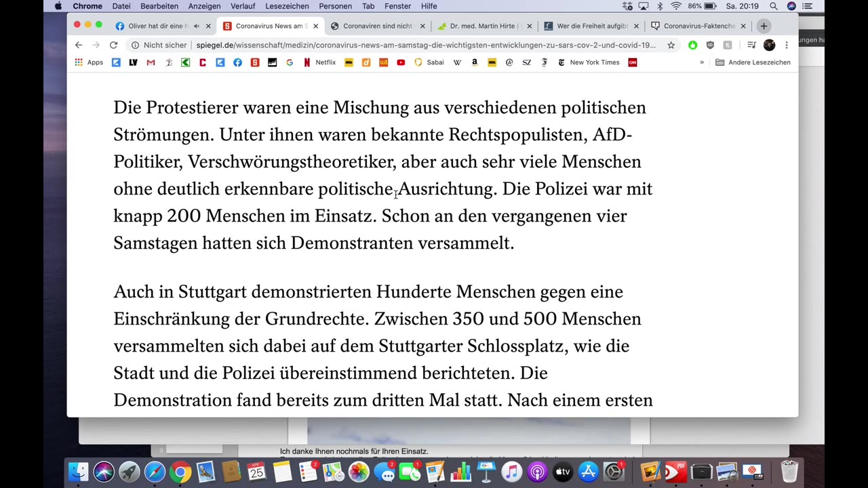Go back with Chrome's back arrow
The width and height of the screenshot is (868, 488).
79,45
